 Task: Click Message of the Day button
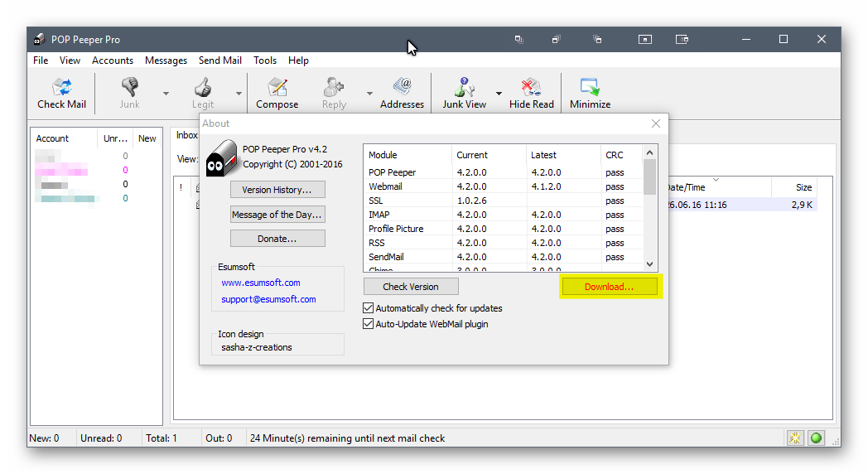277,215
